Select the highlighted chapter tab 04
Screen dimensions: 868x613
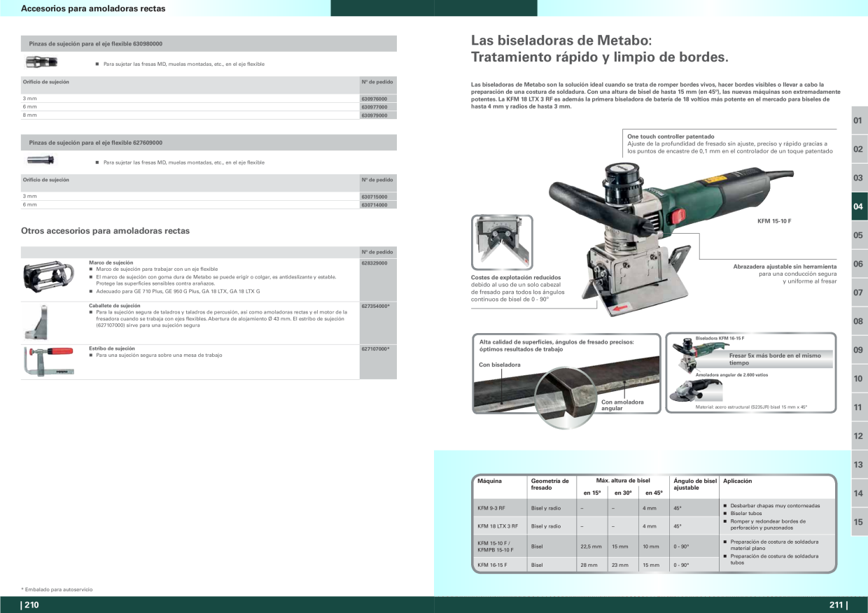coord(859,206)
